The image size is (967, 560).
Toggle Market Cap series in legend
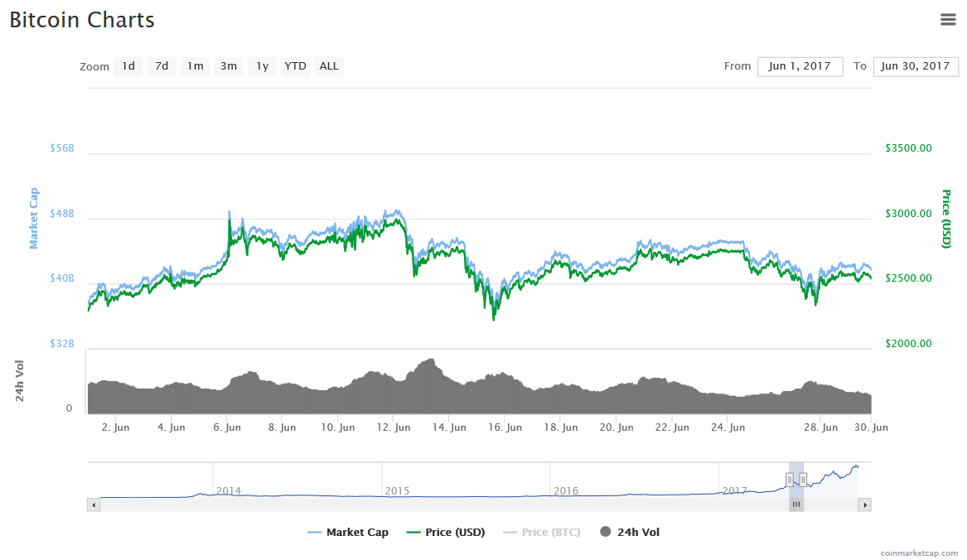(x=349, y=532)
